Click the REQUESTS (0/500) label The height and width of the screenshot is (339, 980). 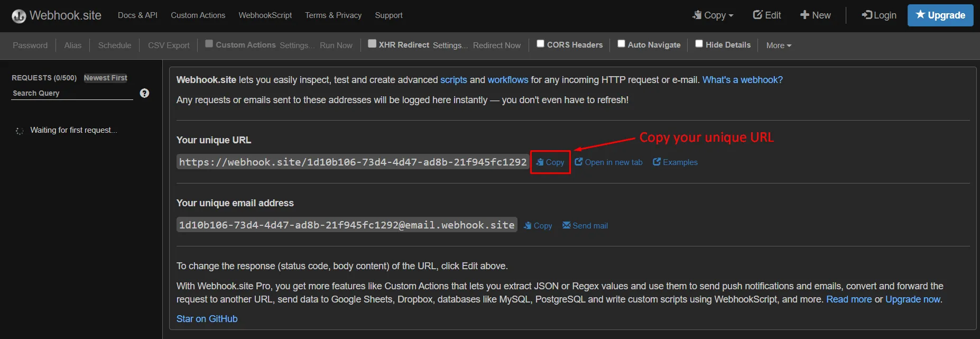tap(44, 78)
